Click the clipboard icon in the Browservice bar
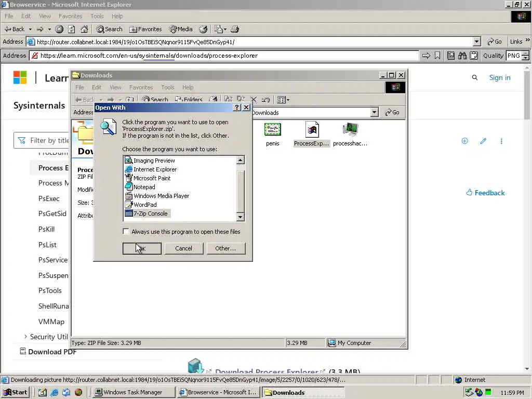 click(x=474, y=56)
